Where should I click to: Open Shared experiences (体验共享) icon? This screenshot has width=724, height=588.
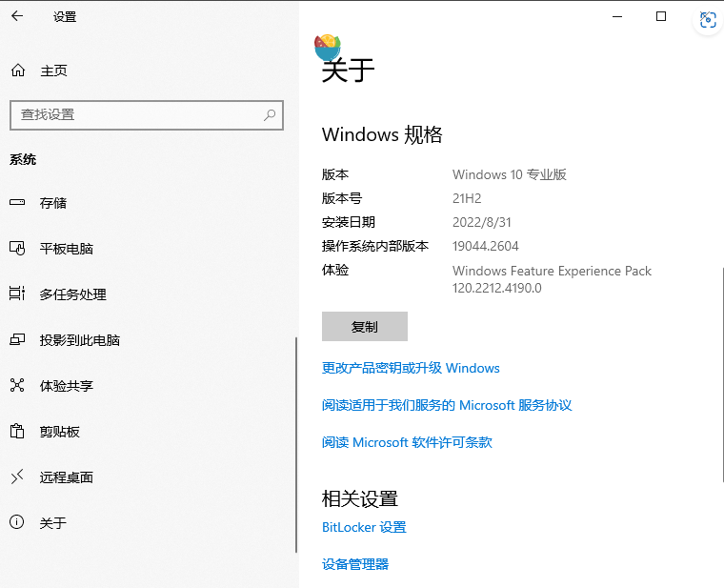[x=17, y=386]
